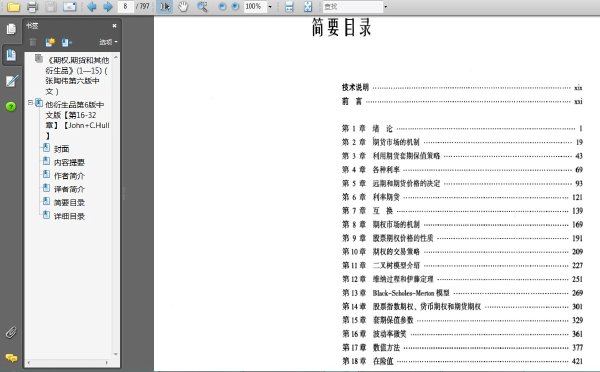Viewport: 600px width, 372px height.
Task: Select 他衍生品第6版中文版 bookmark
Action: (x=77, y=120)
